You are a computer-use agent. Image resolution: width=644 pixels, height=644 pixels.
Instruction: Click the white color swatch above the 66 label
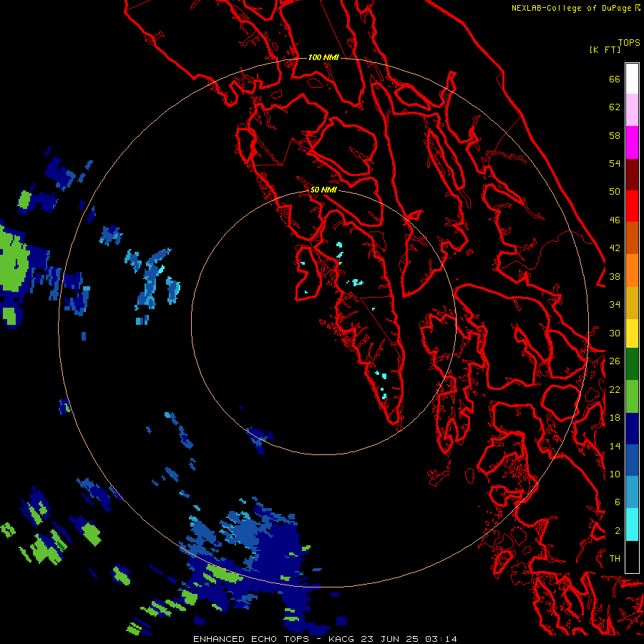(x=632, y=79)
